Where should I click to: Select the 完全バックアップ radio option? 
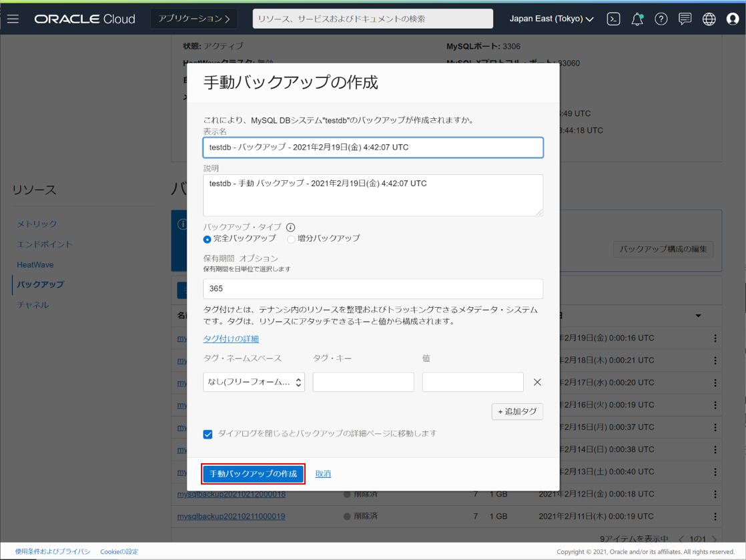click(208, 239)
